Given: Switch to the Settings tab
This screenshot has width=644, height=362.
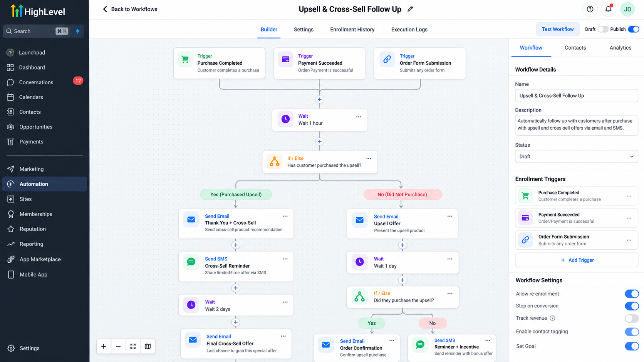Looking at the screenshot, I should click(x=304, y=30).
